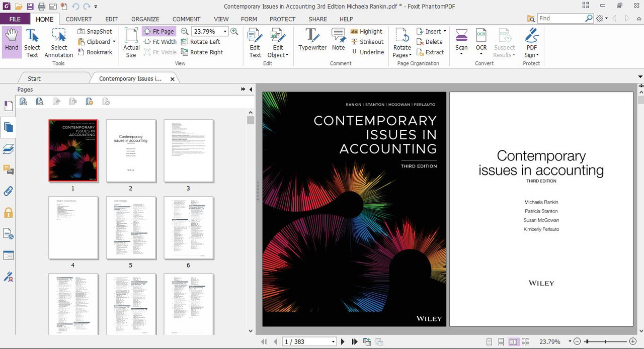Expand the Rotate Pages dropdown

(x=410, y=55)
